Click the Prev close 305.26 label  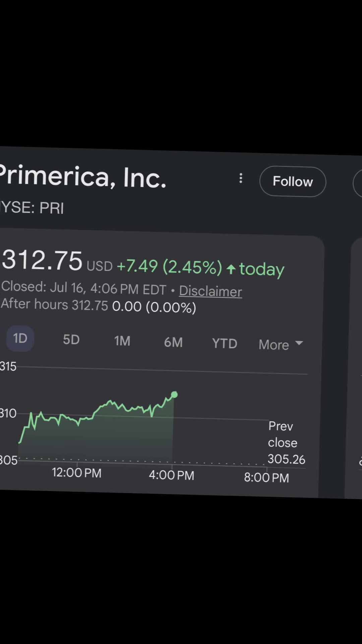(x=287, y=443)
